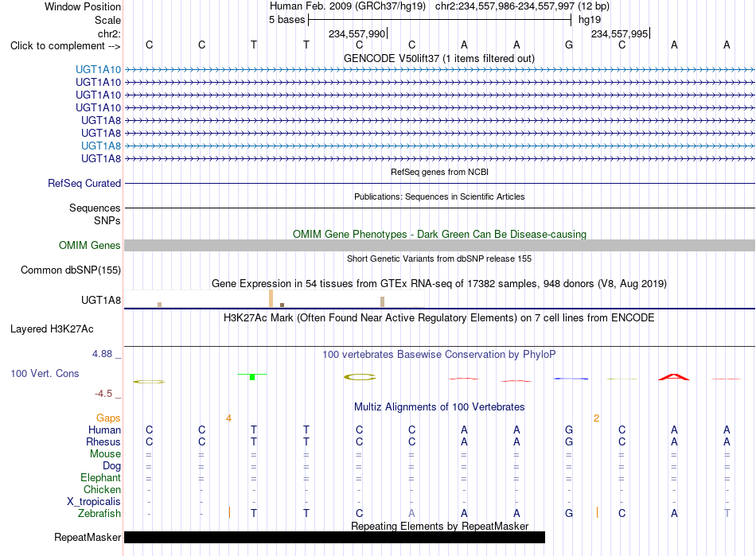Click the 'GENCODE V50lift37 (1 items filtered out)' title
The height and width of the screenshot is (556, 756).
point(439,58)
